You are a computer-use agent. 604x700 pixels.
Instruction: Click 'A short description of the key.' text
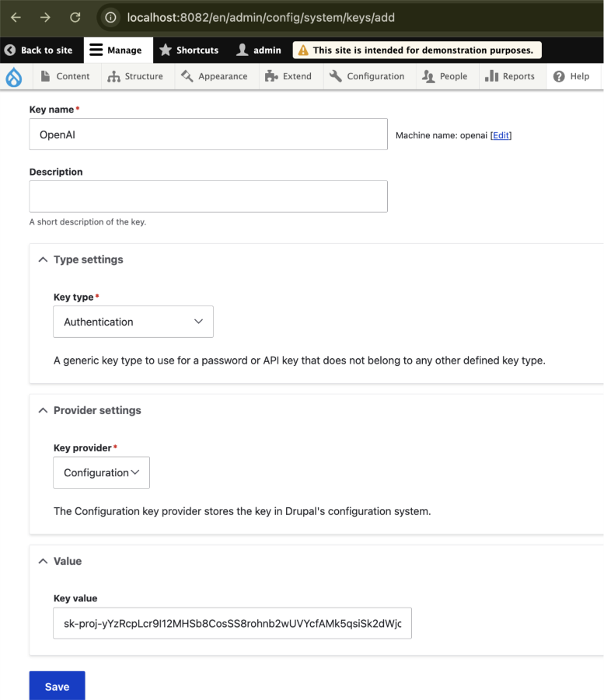pyautogui.click(x=88, y=222)
